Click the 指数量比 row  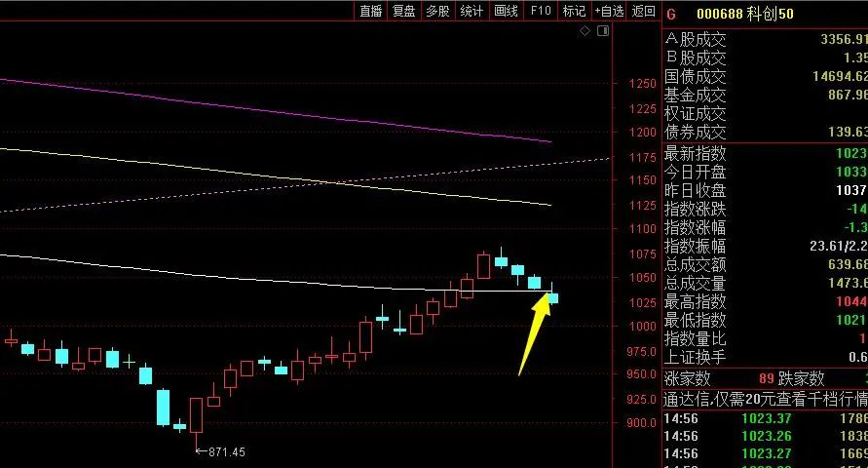coord(766,338)
